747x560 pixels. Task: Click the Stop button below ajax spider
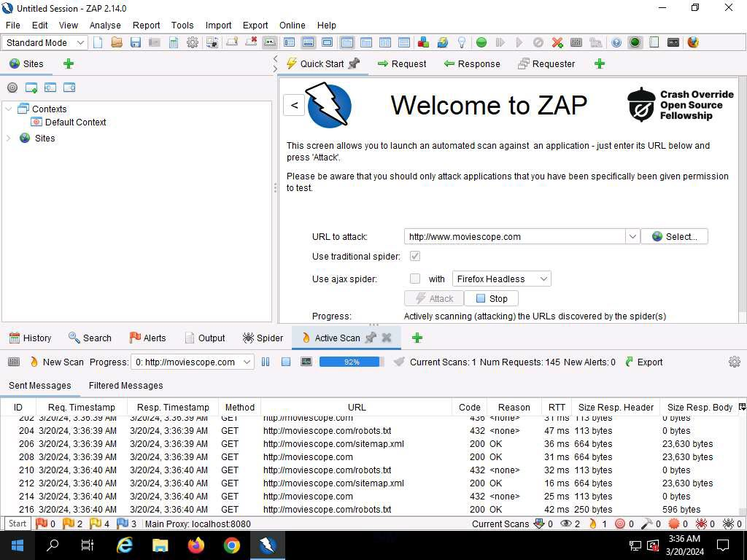click(x=491, y=298)
